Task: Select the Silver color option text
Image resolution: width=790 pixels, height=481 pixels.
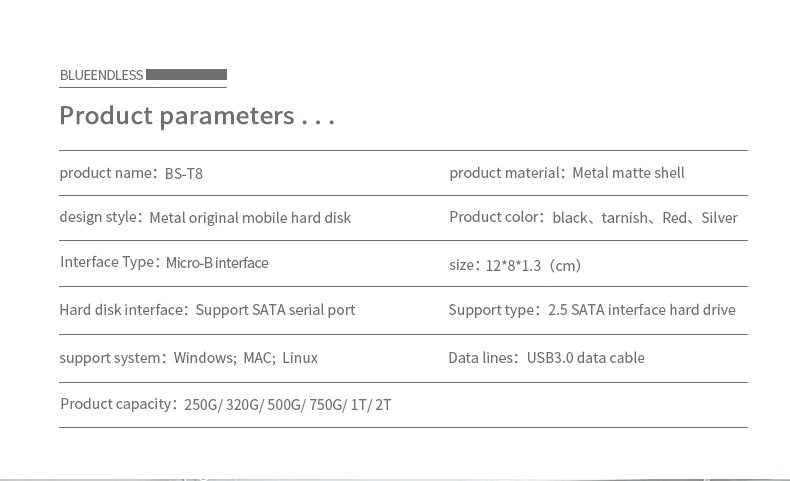Action: coord(719,218)
